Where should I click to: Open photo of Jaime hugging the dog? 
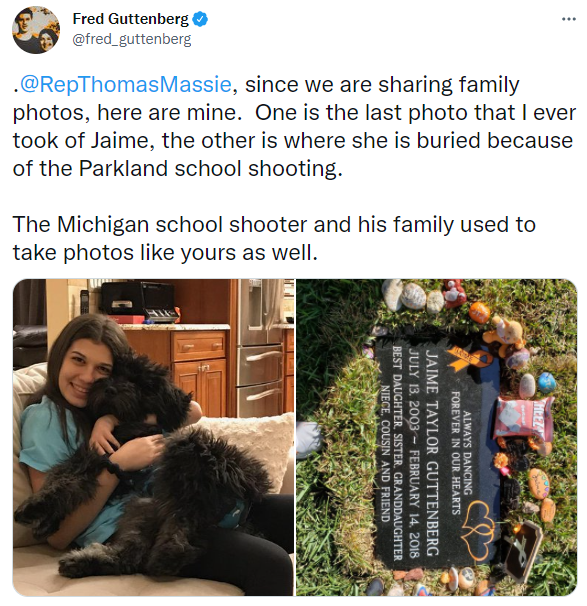[x=153, y=437]
